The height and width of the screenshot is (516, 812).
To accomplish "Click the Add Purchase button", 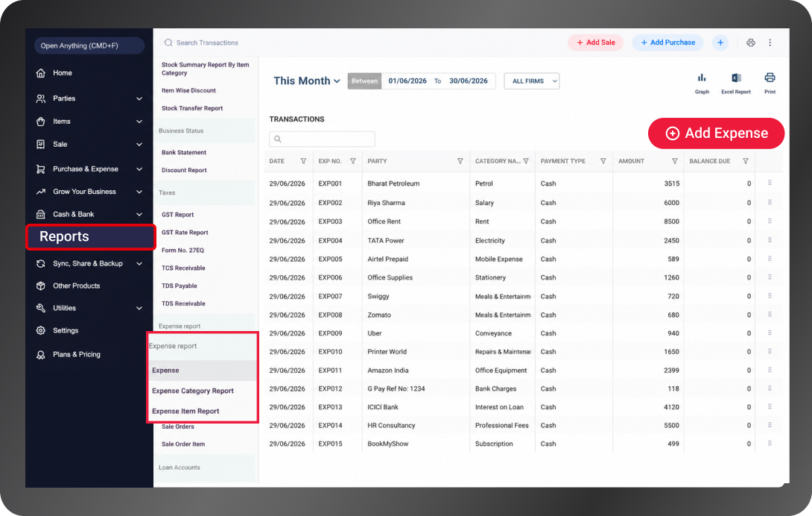I will (x=667, y=43).
